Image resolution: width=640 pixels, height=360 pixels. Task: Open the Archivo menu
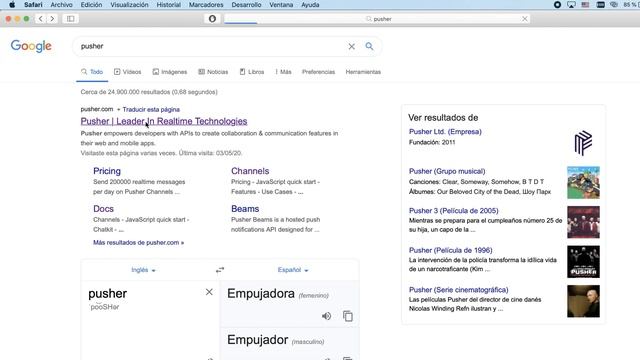(x=61, y=5)
